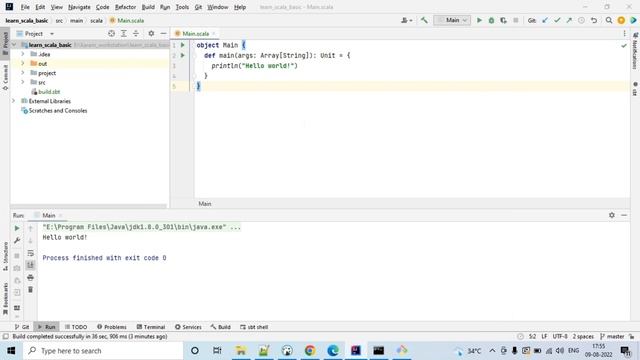This screenshot has height=360, width=640.
Task: Click run gutter arrow beside def main
Action: pyautogui.click(x=183, y=55)
